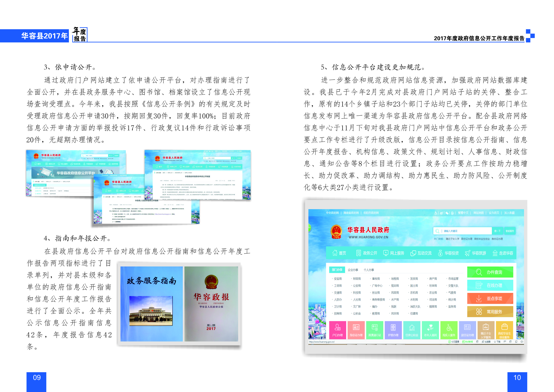This screenshot has height=392, width=554.
Task: Open 中央政府网 link in large site top bar
Action: point(332,213)
